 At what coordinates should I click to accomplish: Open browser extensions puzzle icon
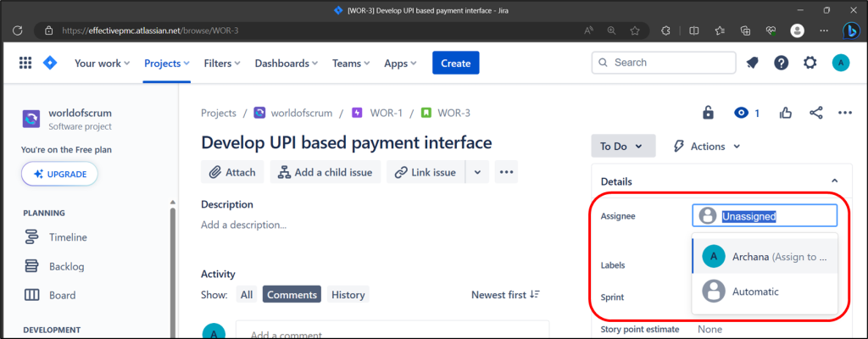point(666,31)
